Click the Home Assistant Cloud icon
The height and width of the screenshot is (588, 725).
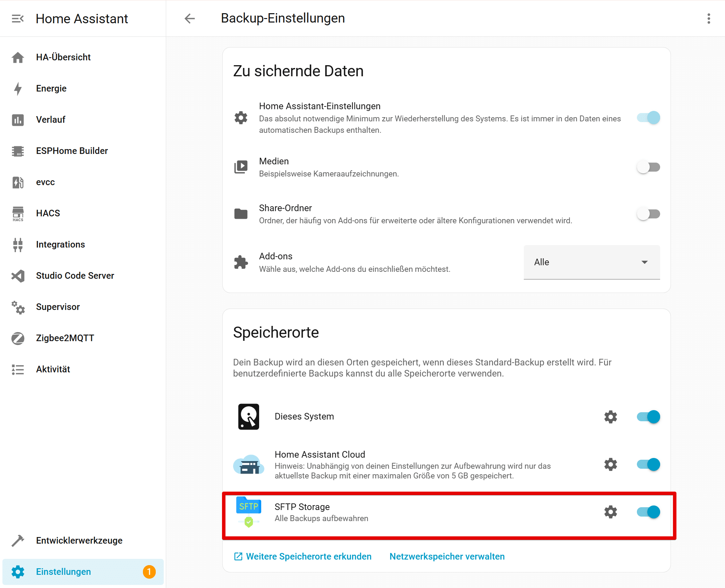248,464
